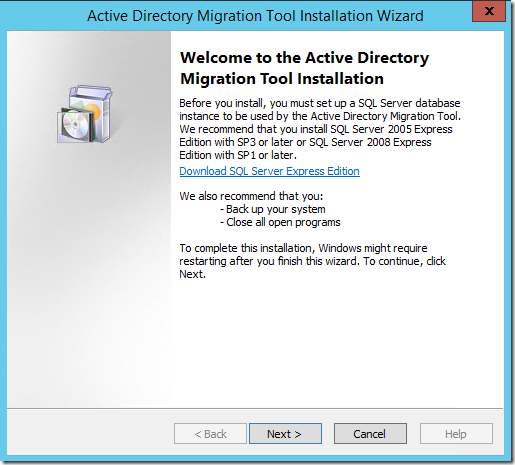515x465 pixels.
Task: Click the Next > button
Action: click(285, 434)
